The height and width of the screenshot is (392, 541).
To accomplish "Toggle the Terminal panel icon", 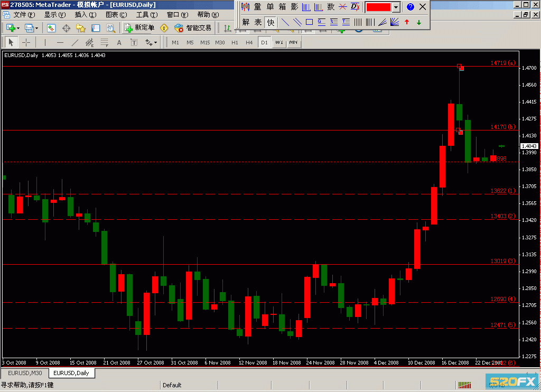I will 96,28.
